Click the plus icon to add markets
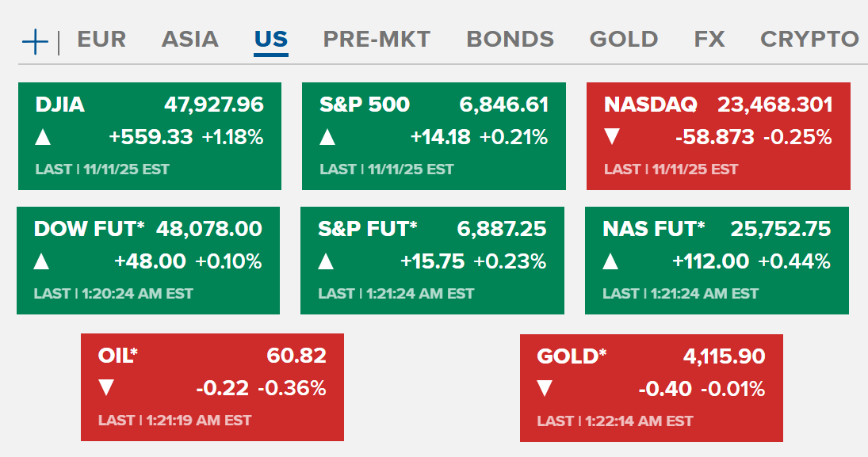The image size is (868, 457). (x=36, y=40)
